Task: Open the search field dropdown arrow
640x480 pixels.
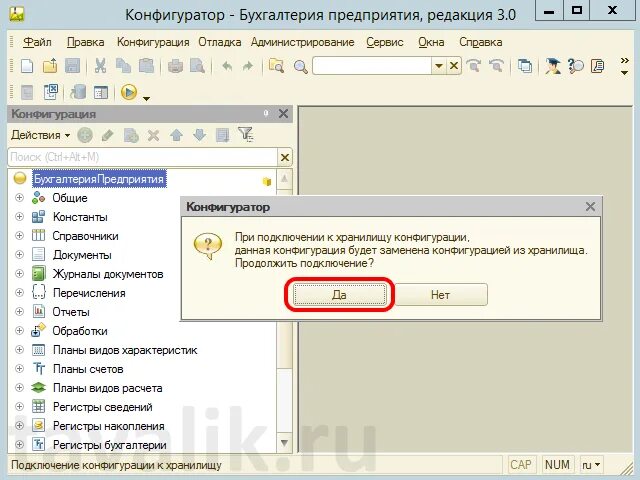Action: click(439, 66)
